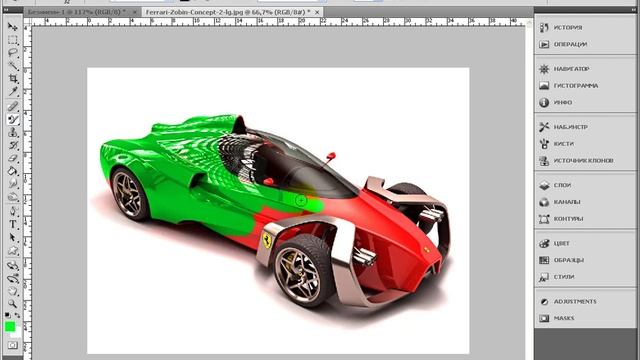The height and width of the screenshot is (360, 640).
Task: Close the Безымян-1 document tab
Action: (135, 12)
